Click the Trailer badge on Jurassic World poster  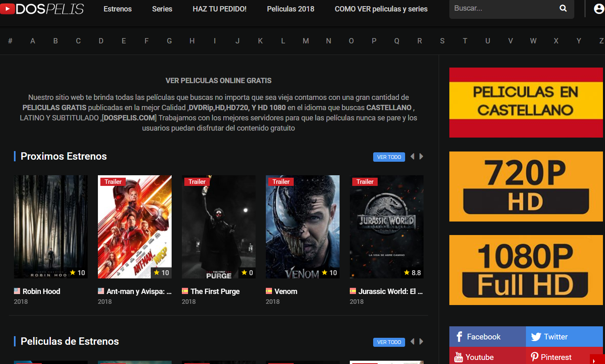click(365, 182)
